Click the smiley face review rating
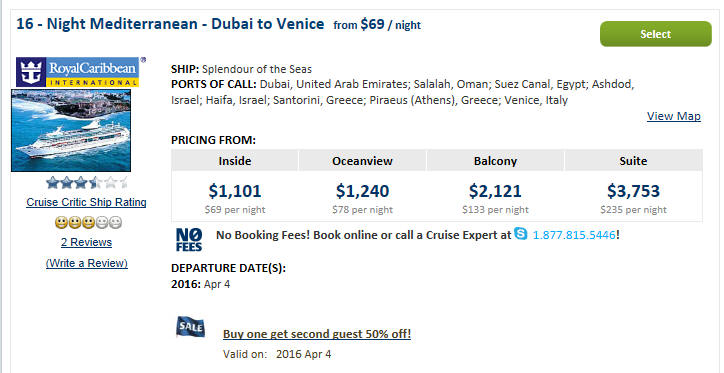This screenshot has height=373, width=724. pyautogui.click(x=88, y=223)
